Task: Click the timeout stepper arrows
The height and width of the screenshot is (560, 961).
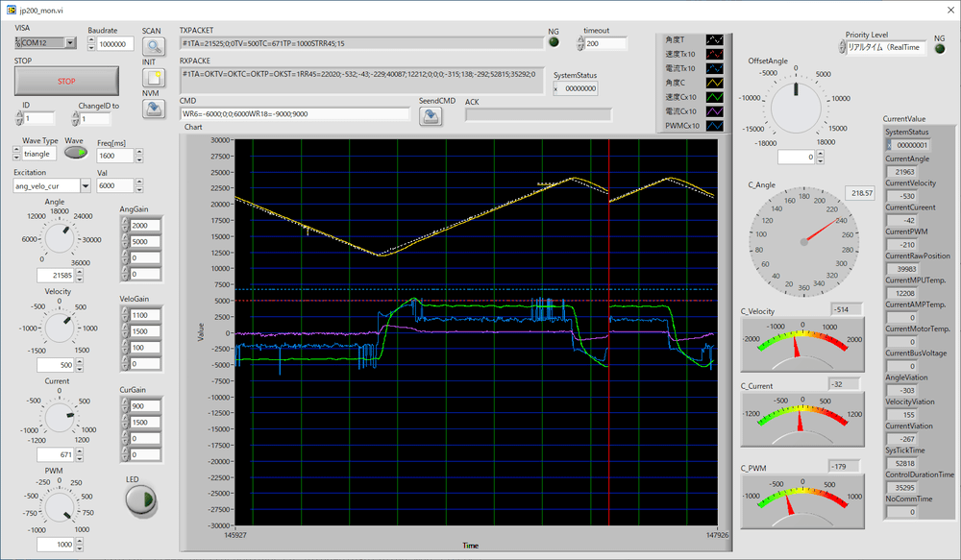Action: [580, 44]
